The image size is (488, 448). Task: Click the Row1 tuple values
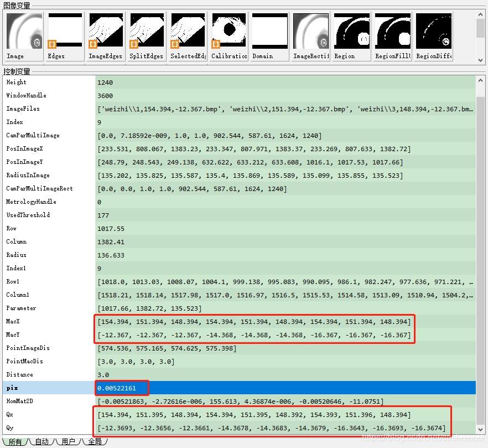pos(285,282)
